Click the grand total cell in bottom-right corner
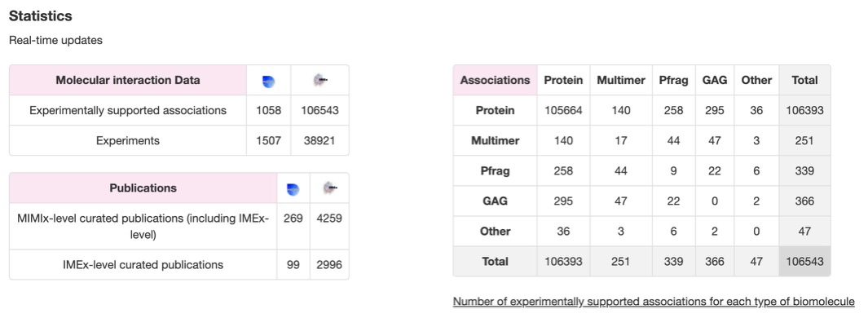 805,261
